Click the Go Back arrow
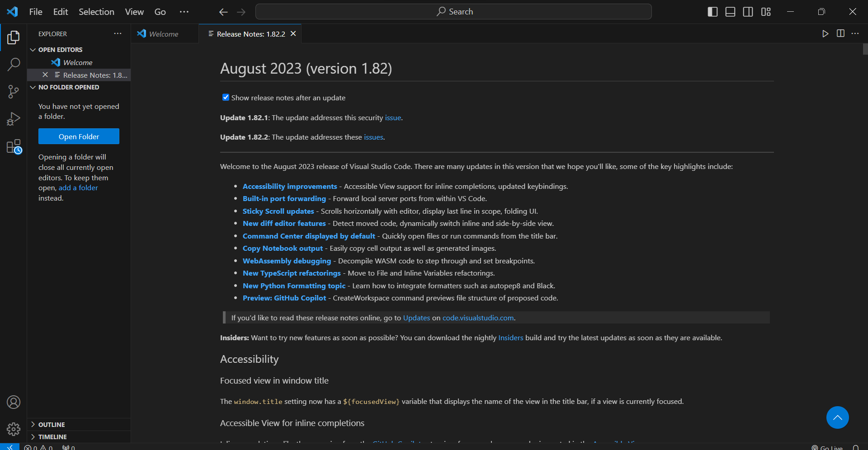The height and width of the screenshot is (450, 868). 223,12
